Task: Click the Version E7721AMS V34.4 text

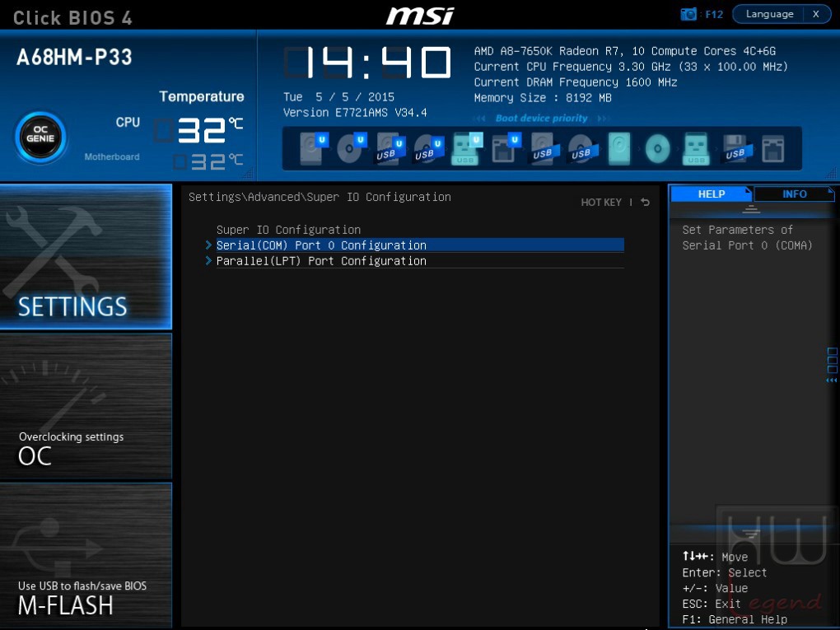Action: point(355,113)
